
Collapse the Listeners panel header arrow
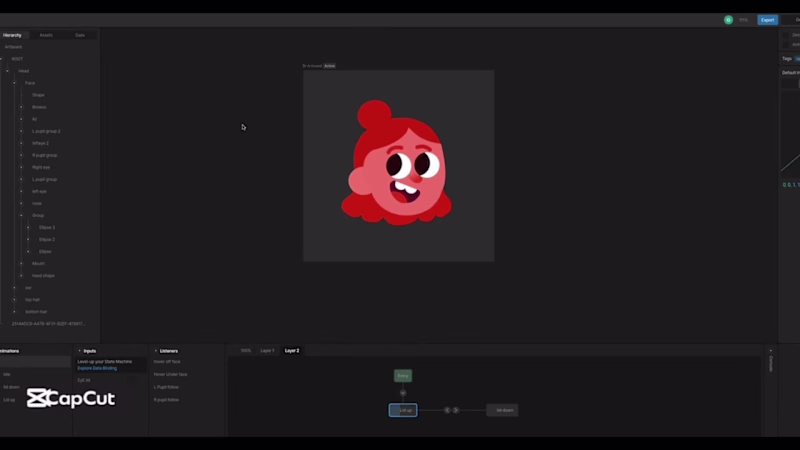tap(156, 351)
